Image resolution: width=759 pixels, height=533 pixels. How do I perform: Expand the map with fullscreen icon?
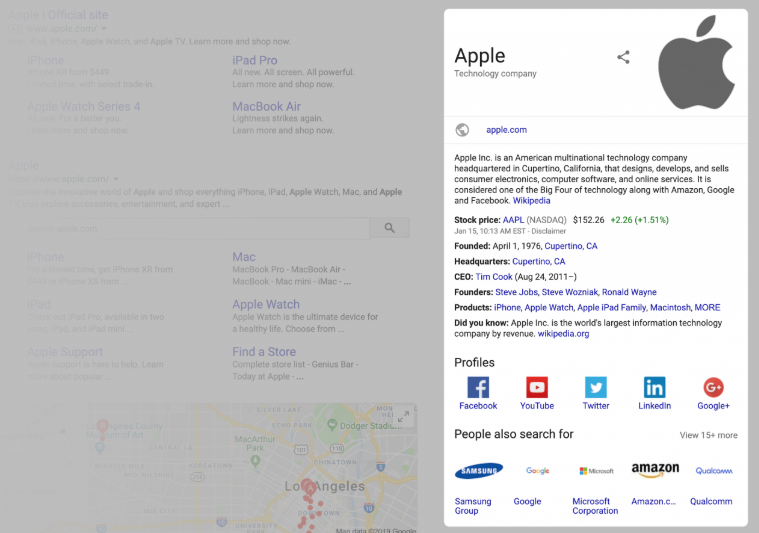(x=403, y=416)
